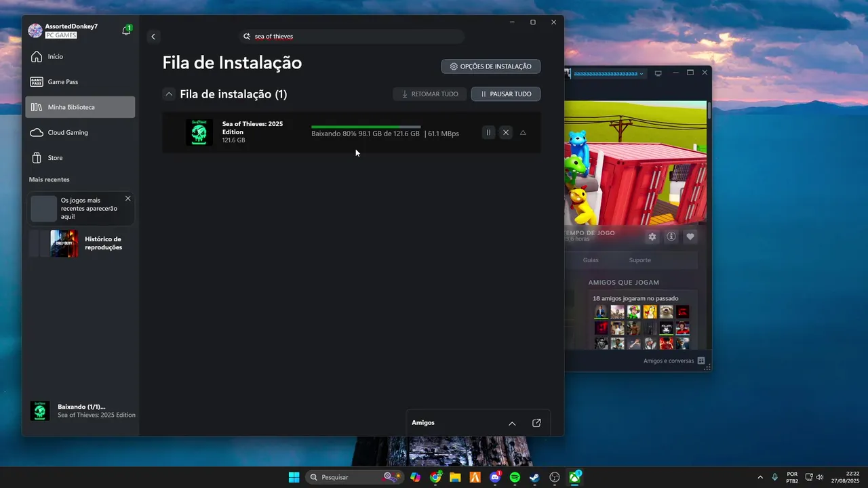Click the Steam window scrollbar
The height and width of the screenshot is (488, 868).
(x=709, y=111)
